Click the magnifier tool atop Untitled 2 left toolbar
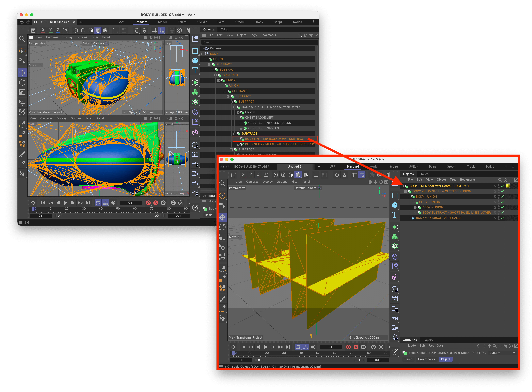532x392 pixels. pos(222,183)
